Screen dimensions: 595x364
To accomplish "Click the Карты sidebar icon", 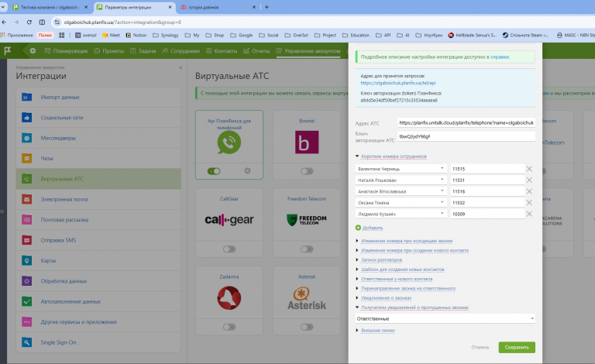I will coord(26,260).
